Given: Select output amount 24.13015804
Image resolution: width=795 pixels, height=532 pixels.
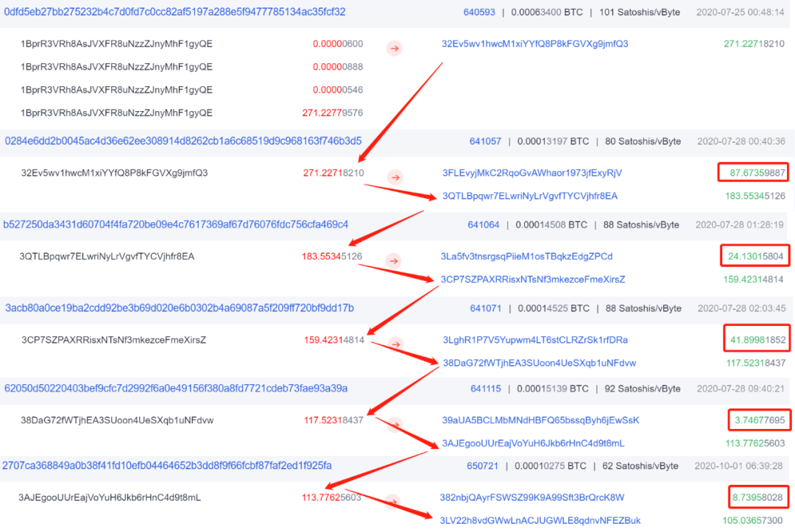Looking at the screenshot, I should [x=756, y=257].
